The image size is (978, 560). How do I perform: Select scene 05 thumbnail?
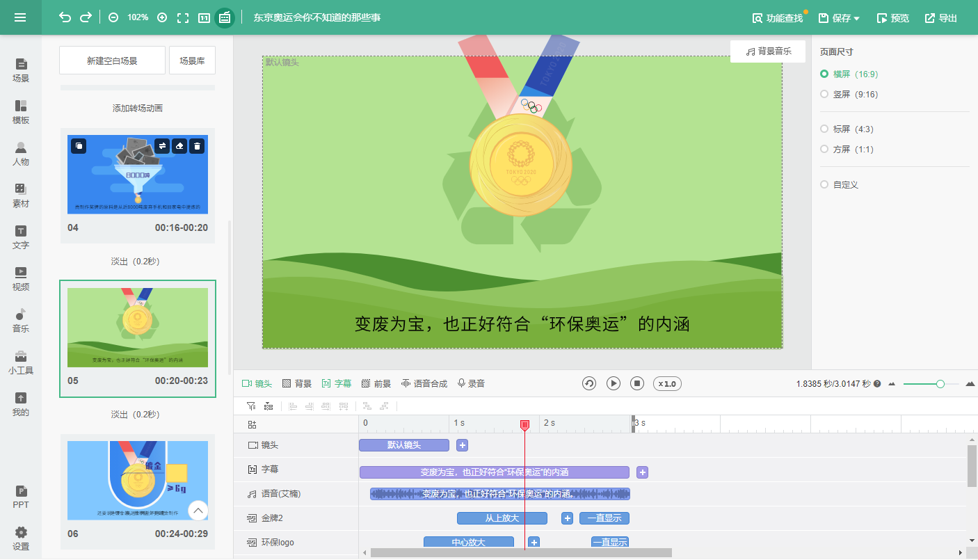(x=138, y=328)
